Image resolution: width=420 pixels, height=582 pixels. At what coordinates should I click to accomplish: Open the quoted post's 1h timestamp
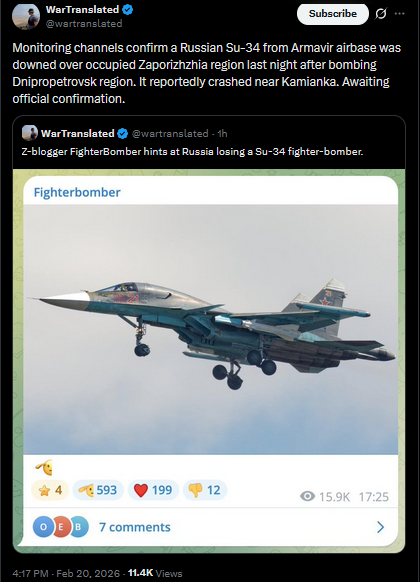tap(222, 134)
